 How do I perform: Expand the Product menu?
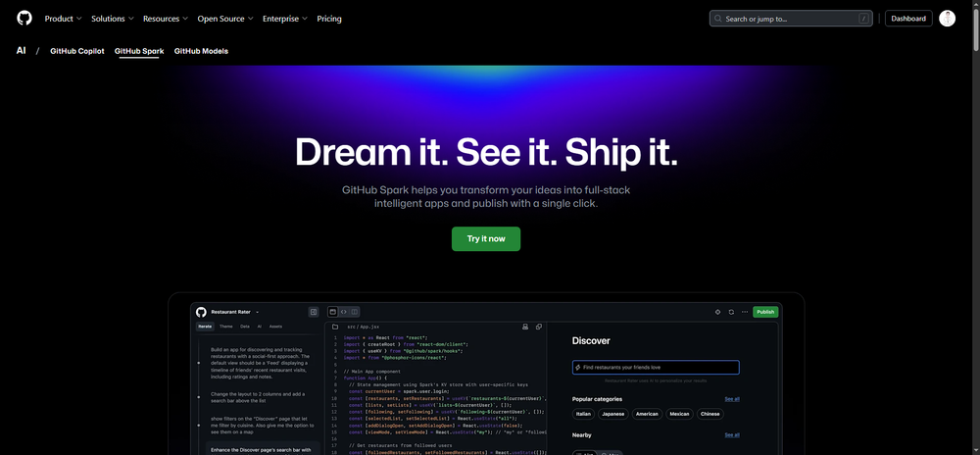(x=63, y=19)
